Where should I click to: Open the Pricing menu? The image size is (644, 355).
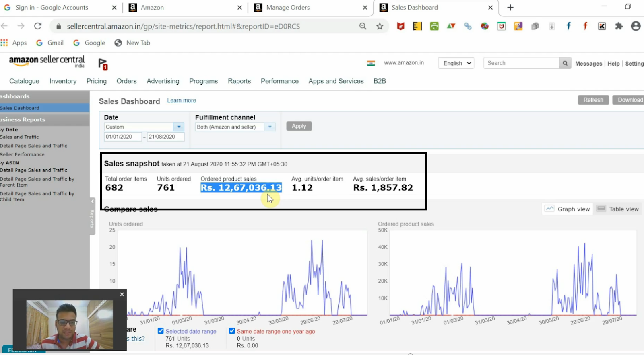click(97, 81)
